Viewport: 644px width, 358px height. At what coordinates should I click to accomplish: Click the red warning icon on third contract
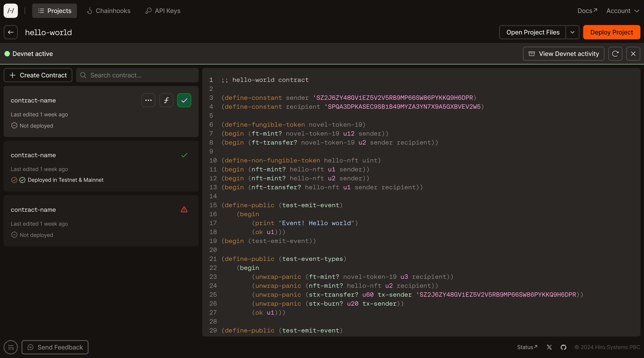click(184, 210)
